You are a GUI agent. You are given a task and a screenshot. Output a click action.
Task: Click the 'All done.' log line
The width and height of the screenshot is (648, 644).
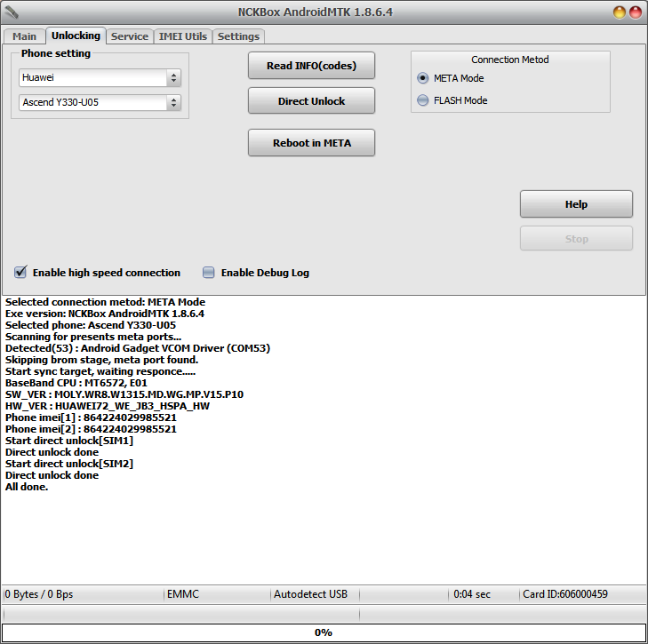27,487
